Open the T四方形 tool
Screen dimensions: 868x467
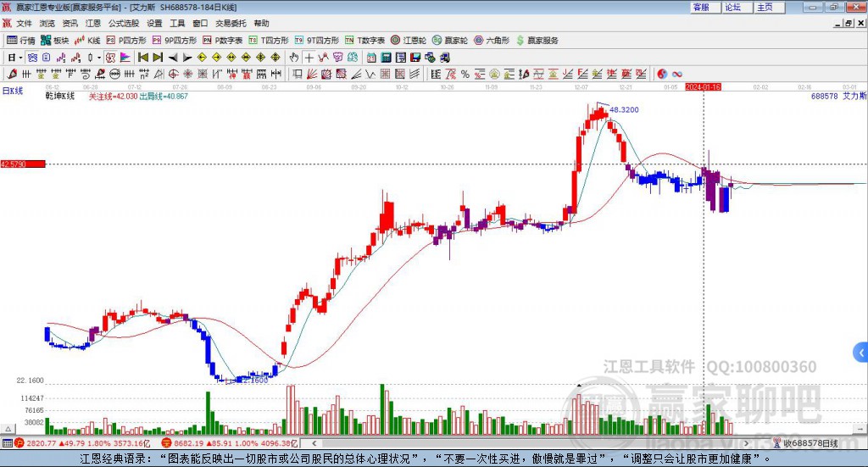[269, 41]
